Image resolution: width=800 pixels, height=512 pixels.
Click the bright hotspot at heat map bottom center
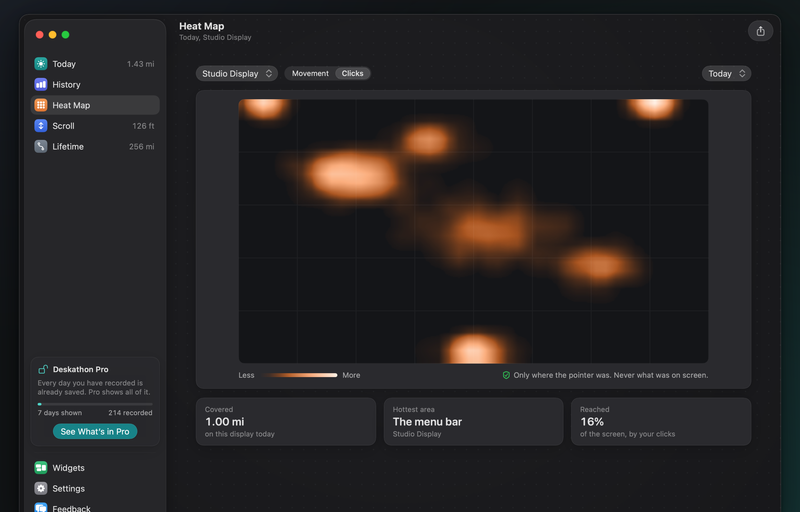[x=475, y=349]
